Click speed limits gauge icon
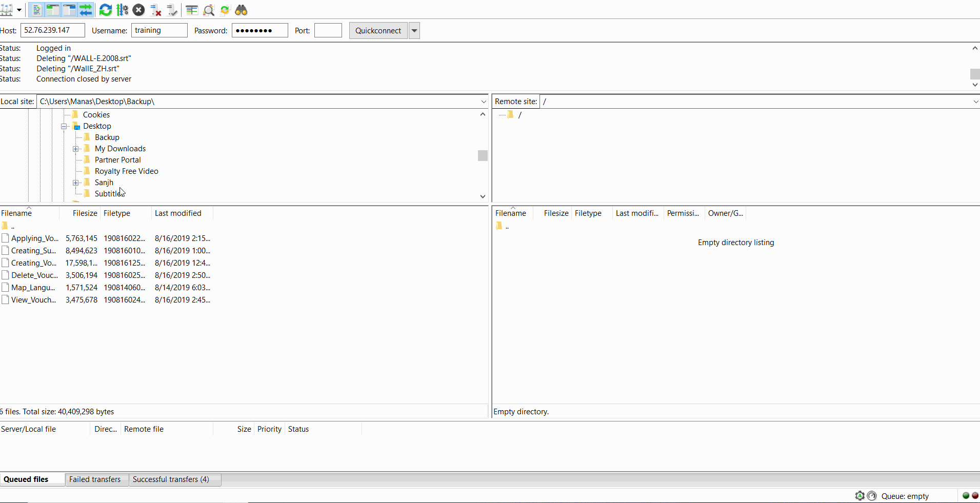The height and width of the screenshot is (503, 980). click(872, 496)
